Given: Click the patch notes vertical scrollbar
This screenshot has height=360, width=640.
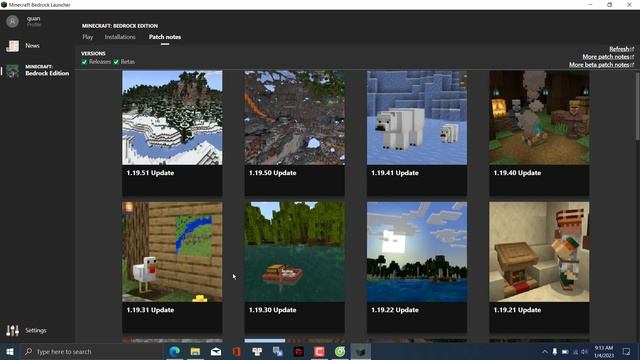Looking at the screenshot, I should coord(637,107).
